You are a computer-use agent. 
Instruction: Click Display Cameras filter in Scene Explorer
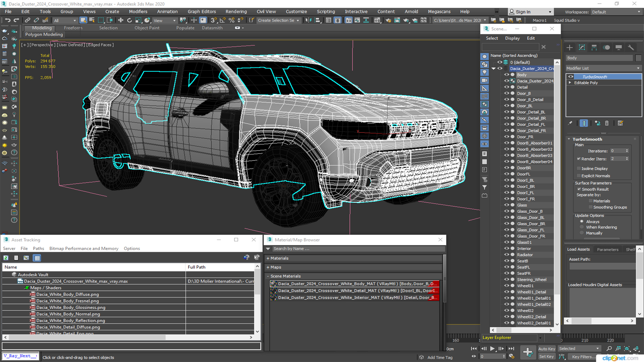484,80
